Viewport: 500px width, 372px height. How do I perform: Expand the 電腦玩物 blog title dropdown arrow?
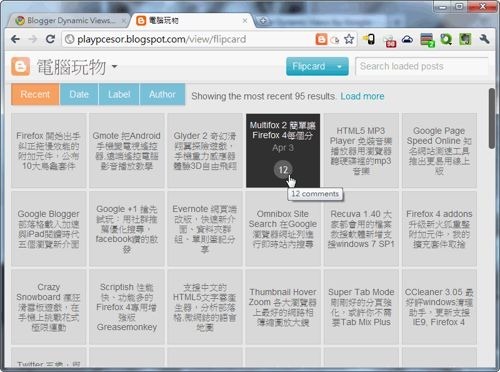(x=114, y=66)
